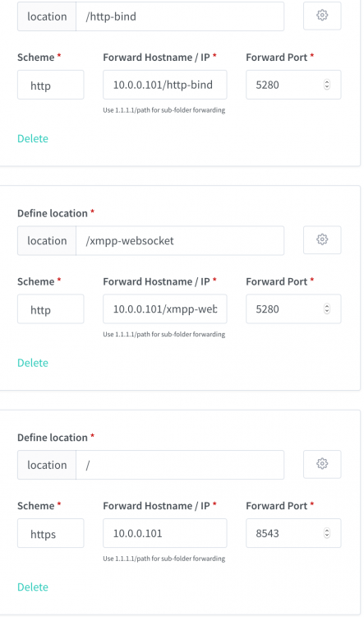
Task: Open gear settings for root / location
Action: (x=322, y=464)
